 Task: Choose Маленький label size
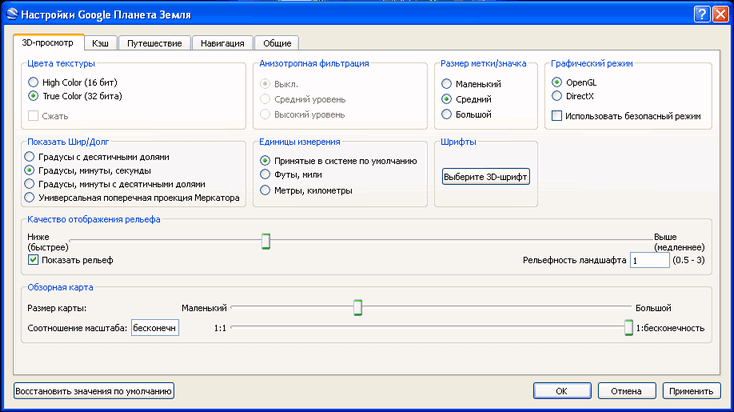coord(471,84)
